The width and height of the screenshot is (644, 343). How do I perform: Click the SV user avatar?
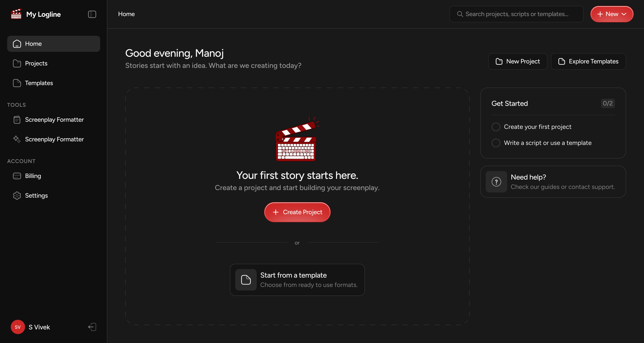point(18,327)
